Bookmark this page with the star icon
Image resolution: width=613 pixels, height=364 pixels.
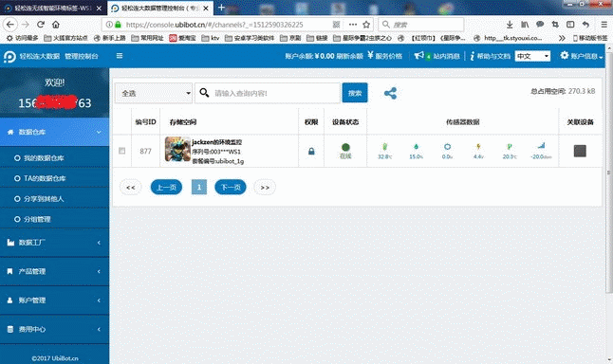click(x=366, y=25)
